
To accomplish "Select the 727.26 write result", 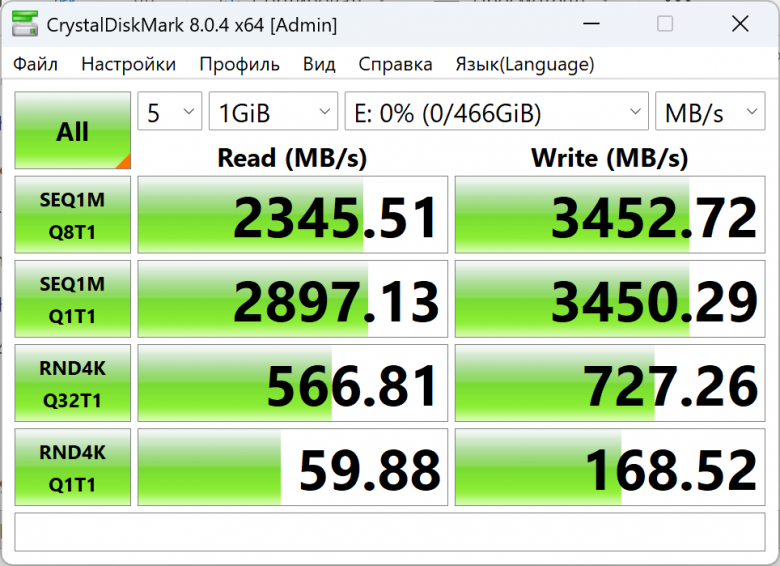I will tap(610, 383).
